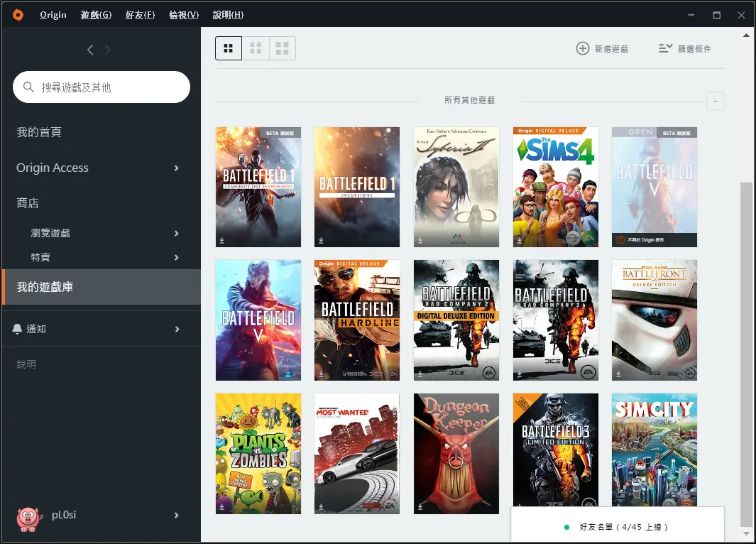Open the Battlefield 3 Limited Edition tile
Image resolution: width=756 pixels, height=544 pixels.
coord(555,450)
